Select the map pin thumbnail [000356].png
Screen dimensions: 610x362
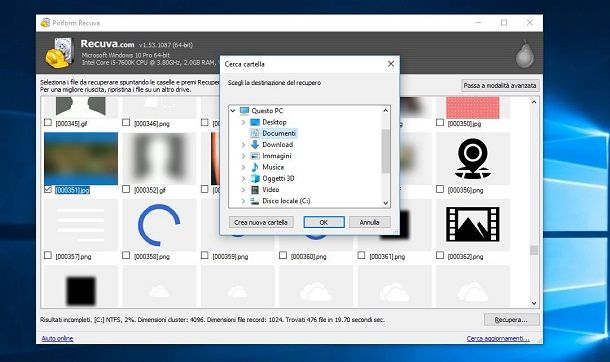(473, 159)
